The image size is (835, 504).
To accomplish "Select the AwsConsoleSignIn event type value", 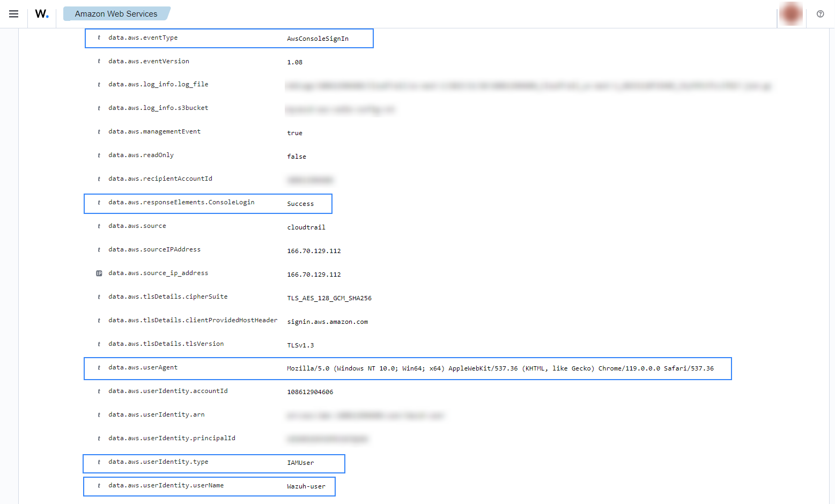I will pos(317,39).
